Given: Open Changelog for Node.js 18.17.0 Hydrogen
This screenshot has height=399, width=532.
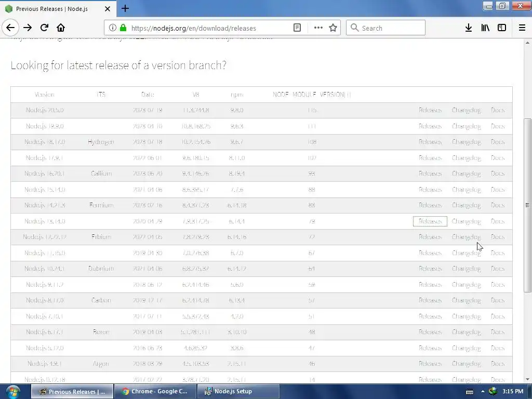Looking at the screenshot, I should point(466,142).
